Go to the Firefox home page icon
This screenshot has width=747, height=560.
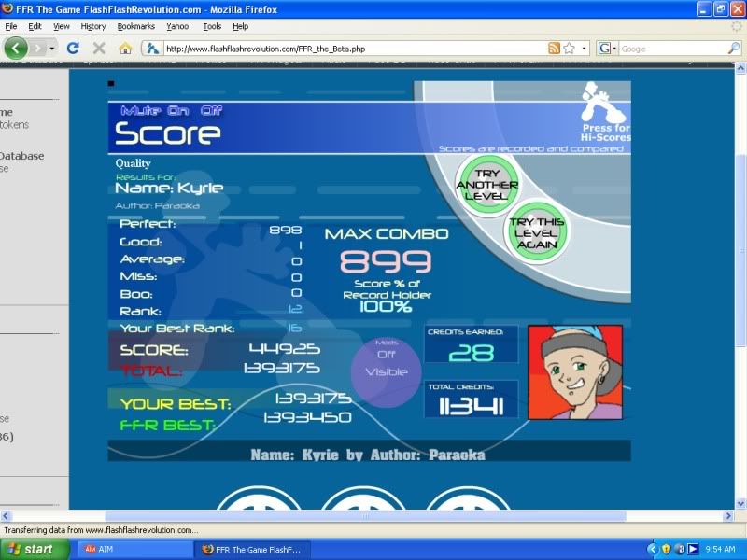pyautogui.click(x=125, y=48)
